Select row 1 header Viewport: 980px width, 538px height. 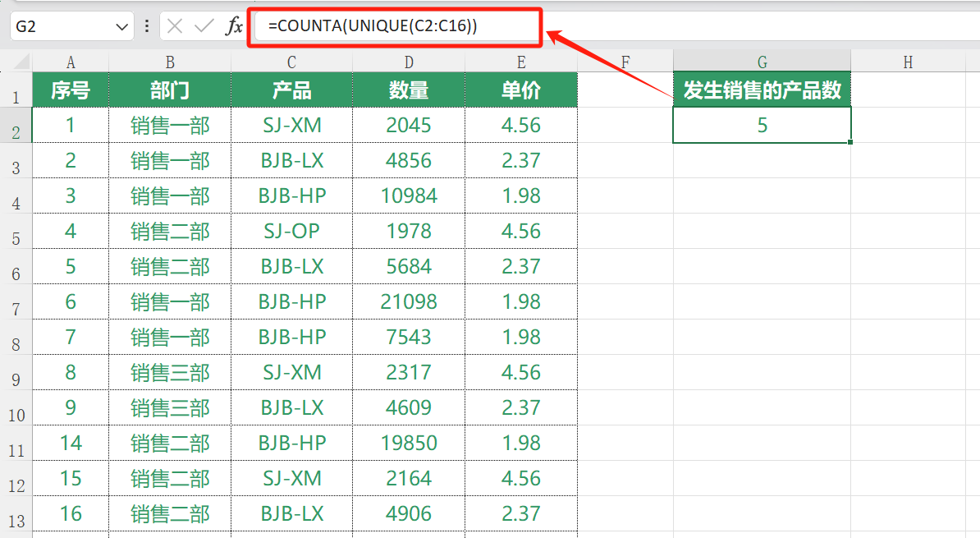[16, 90]
